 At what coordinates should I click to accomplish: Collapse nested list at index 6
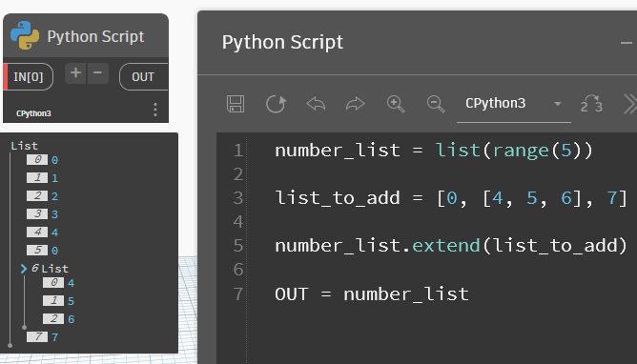24,268
